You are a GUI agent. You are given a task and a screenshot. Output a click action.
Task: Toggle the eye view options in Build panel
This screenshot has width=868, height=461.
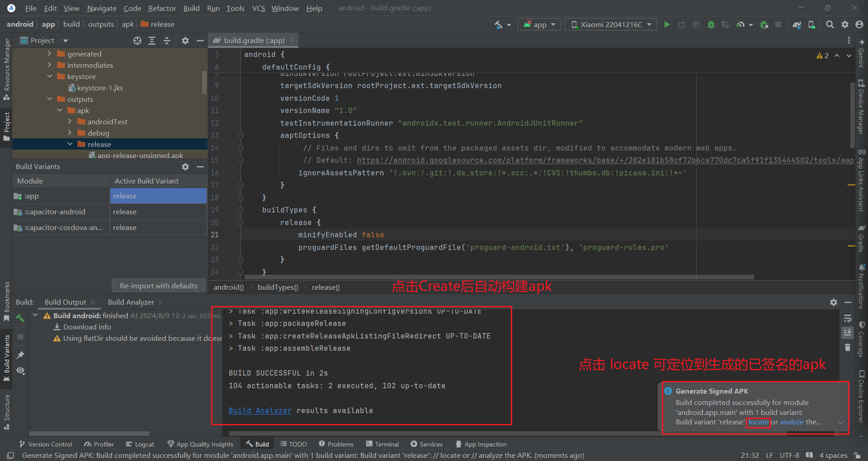pyautogui.click(x=20, y=371)
